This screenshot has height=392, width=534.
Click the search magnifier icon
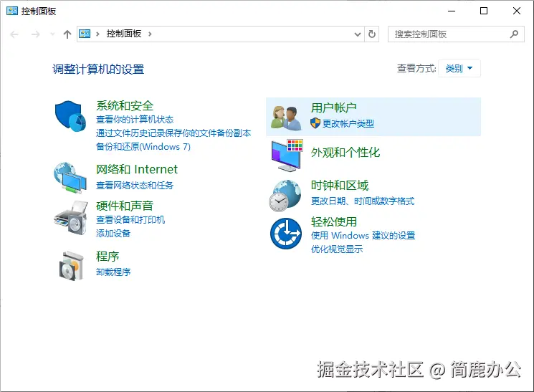514,34
